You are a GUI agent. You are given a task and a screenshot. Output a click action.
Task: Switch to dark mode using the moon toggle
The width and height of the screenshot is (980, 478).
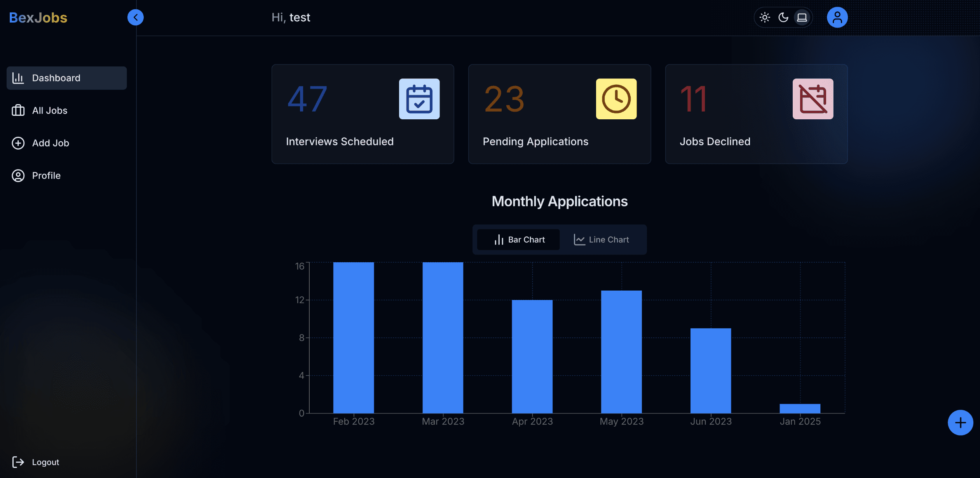783,17
